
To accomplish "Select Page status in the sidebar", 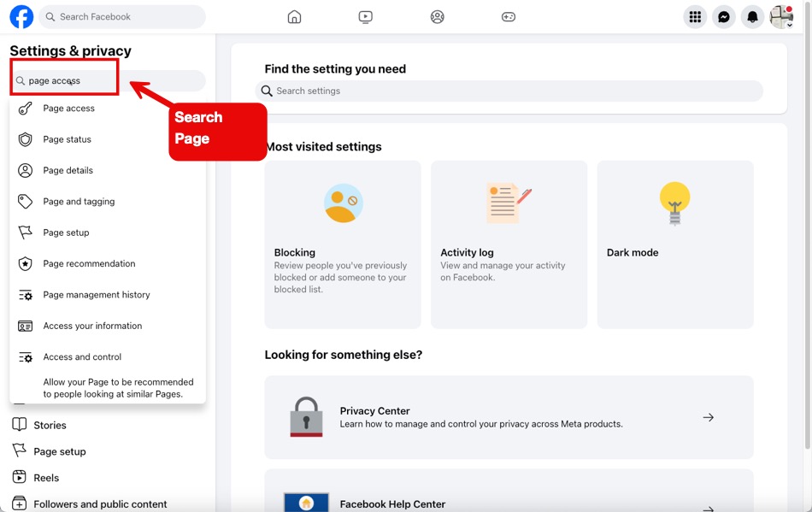I will tap(67, 139).
